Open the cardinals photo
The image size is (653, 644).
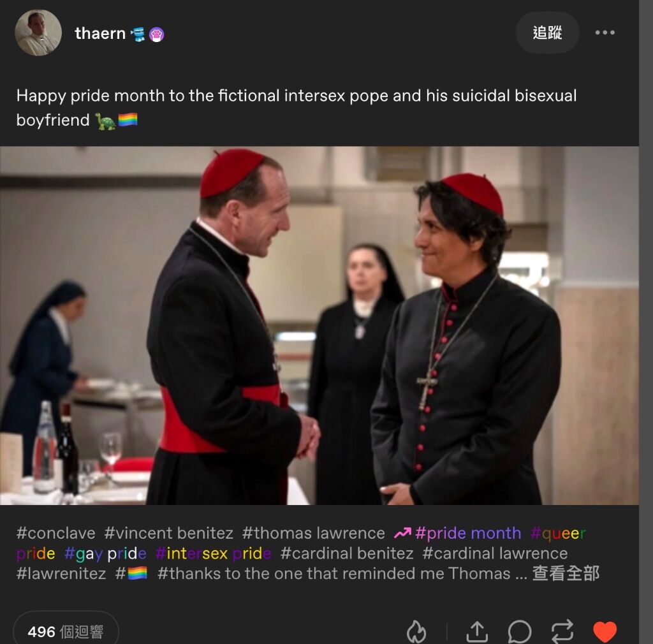(x=319, y=326)
